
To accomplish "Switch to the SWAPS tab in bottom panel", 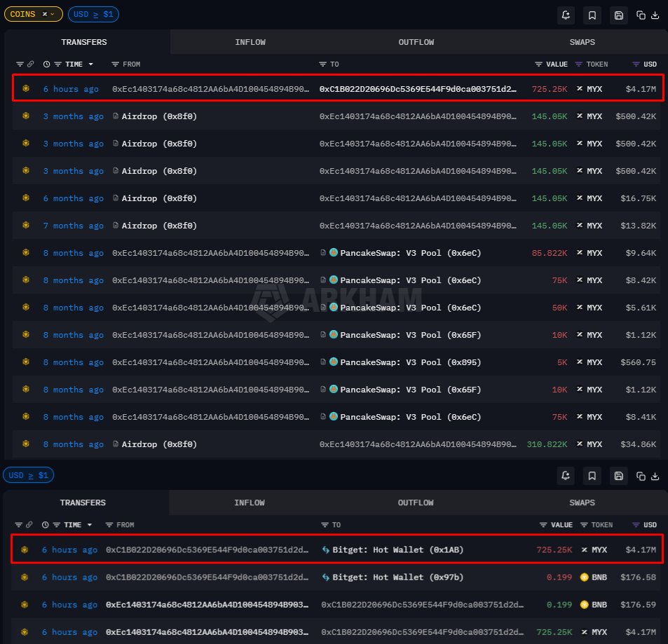I will click(x=582, y=502).
